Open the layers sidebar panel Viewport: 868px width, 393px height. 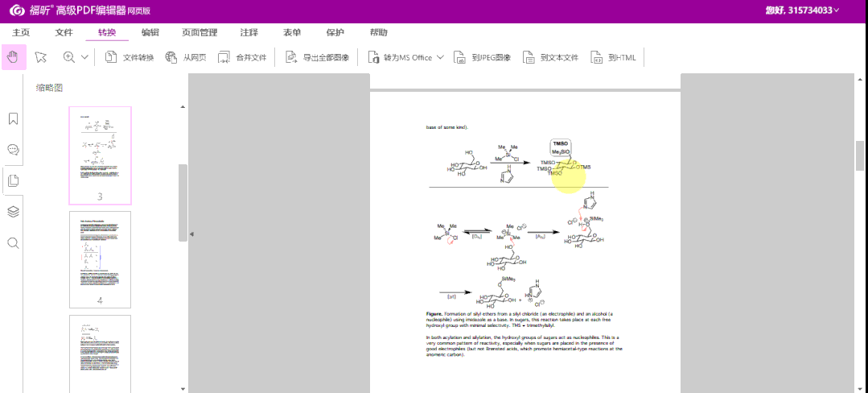point(13,212)
